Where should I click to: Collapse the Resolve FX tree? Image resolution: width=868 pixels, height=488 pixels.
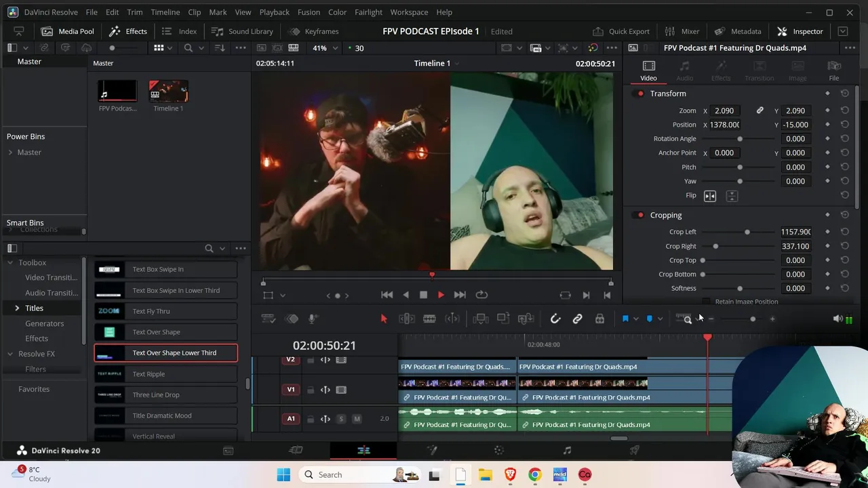pos(10,354)
